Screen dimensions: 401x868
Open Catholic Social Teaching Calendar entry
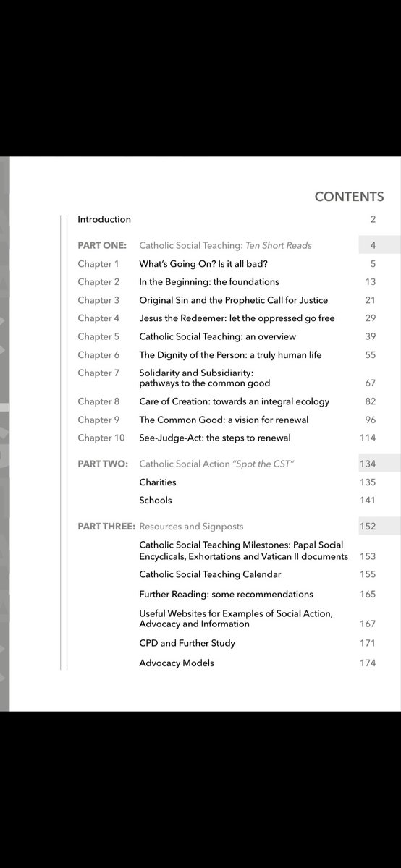[x=210, y=574]
